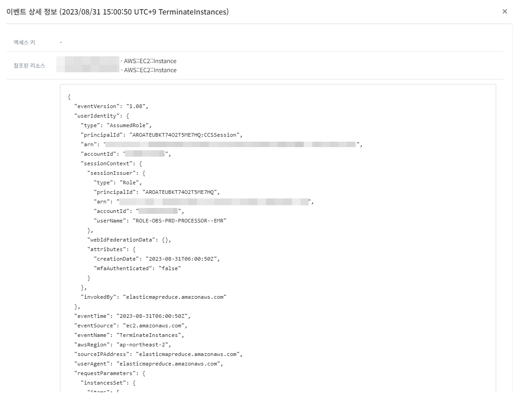This screenshot has width=513, height=420.
Task: Click the eventSource ec2.amazonaws.com value
Action: coord(155,326)
